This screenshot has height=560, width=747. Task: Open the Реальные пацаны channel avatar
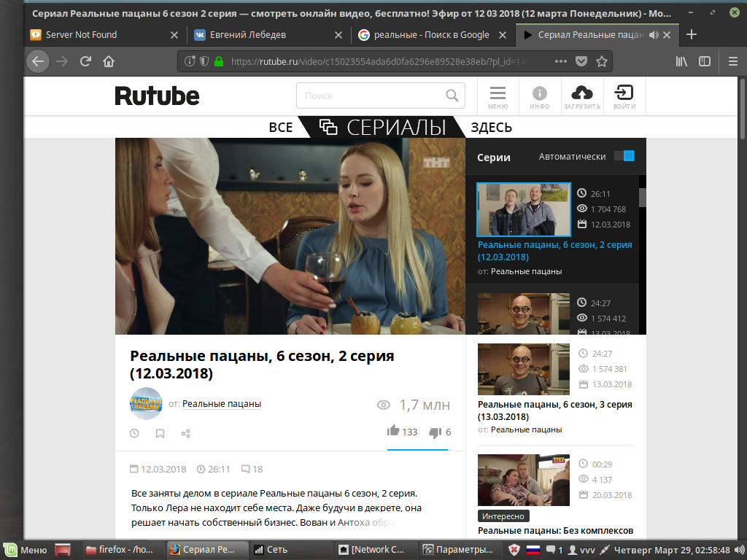pyautogui.click(x=146, y=403)
